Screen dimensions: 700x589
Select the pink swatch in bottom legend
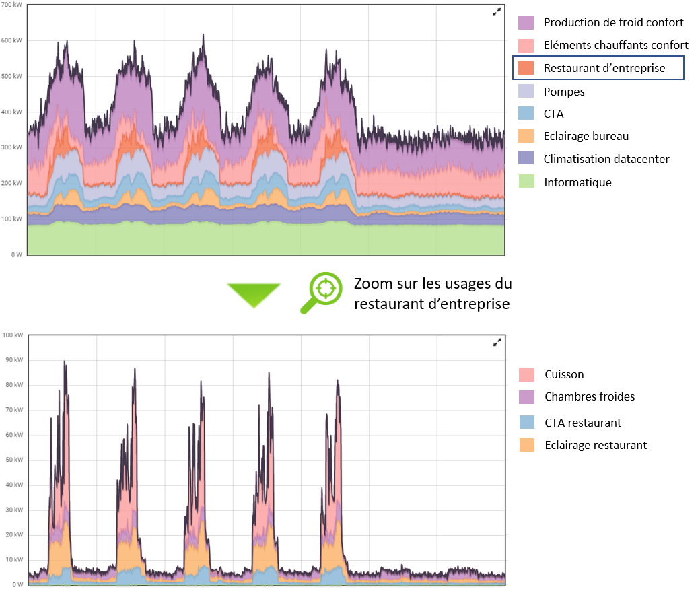click(526, 375)
